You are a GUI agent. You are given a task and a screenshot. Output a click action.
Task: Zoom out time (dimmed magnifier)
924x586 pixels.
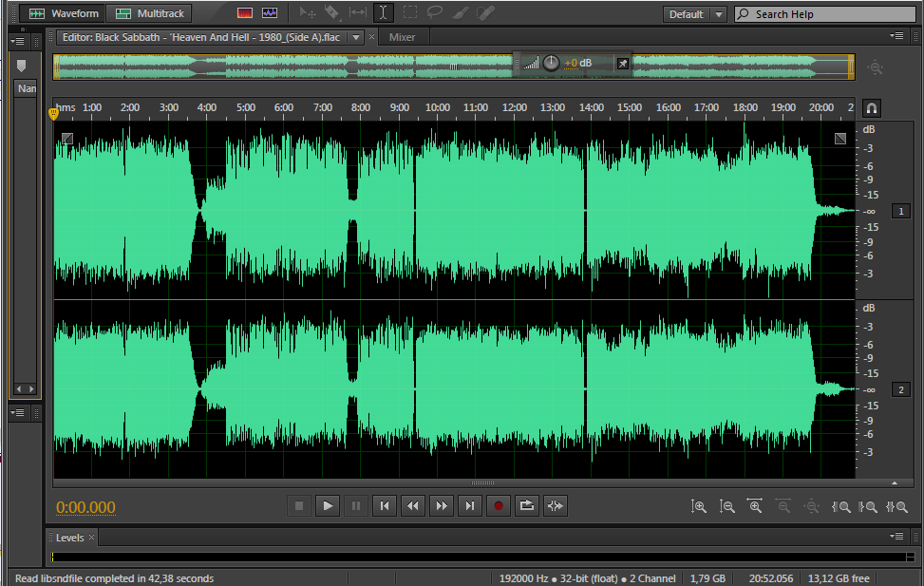783,506
